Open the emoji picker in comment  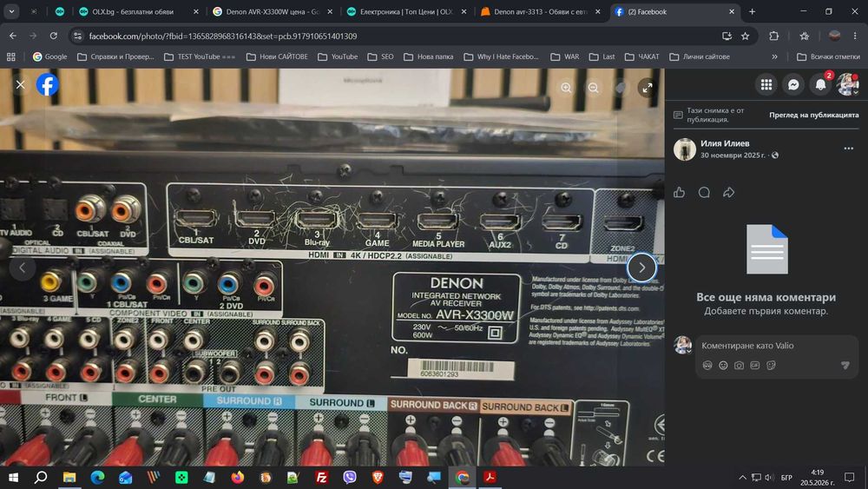[723, 365]
